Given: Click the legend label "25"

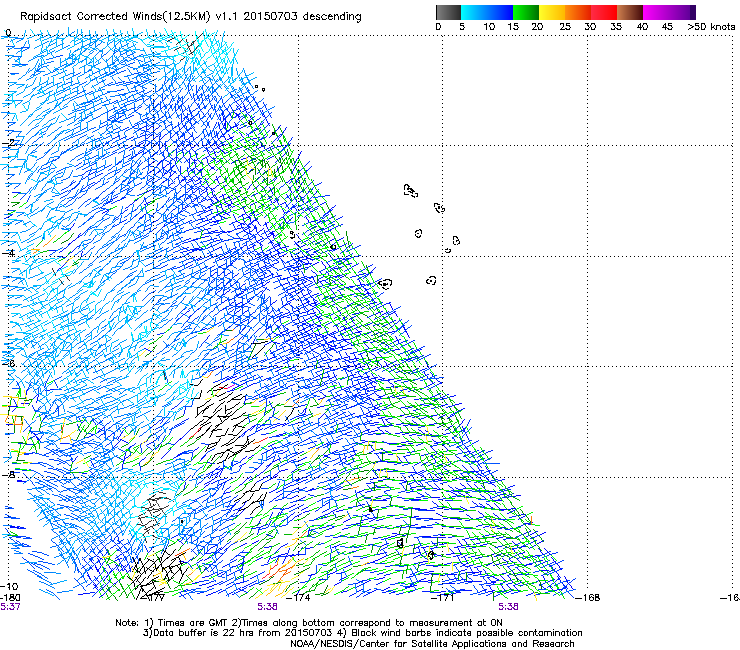Looking at the screenshot, I should click(x=565, y=27).
